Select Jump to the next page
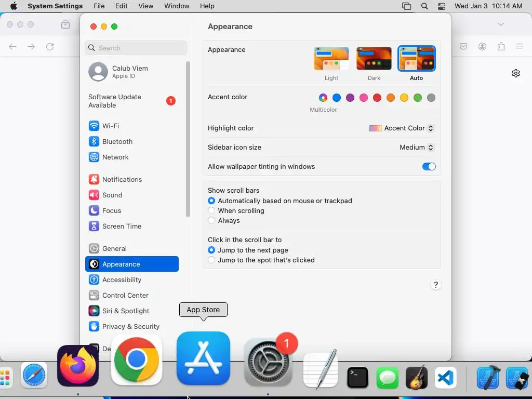Screen dimensions: 532x399 (x=211, y=250)
